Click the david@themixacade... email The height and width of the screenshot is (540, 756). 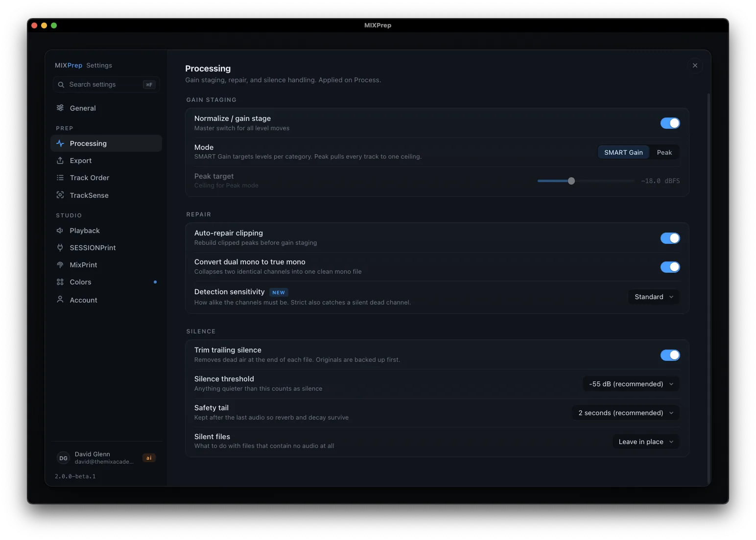tap(104, 462)
